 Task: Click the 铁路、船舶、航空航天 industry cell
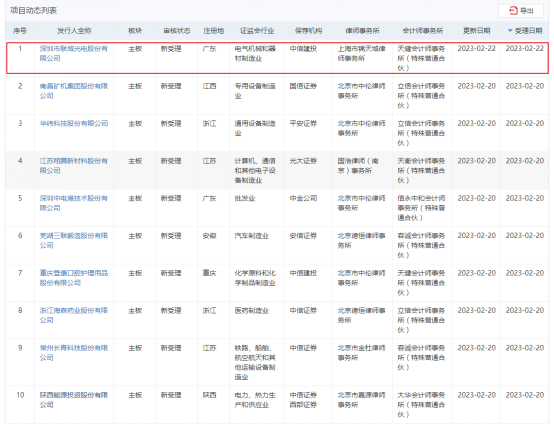click(x=255, y=362)
